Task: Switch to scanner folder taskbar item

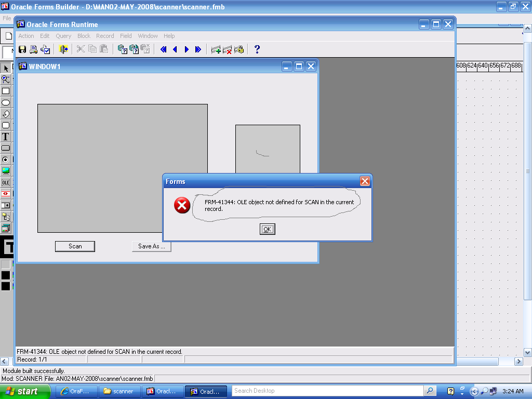Action: pyautogui.click(x=119, y=391)
